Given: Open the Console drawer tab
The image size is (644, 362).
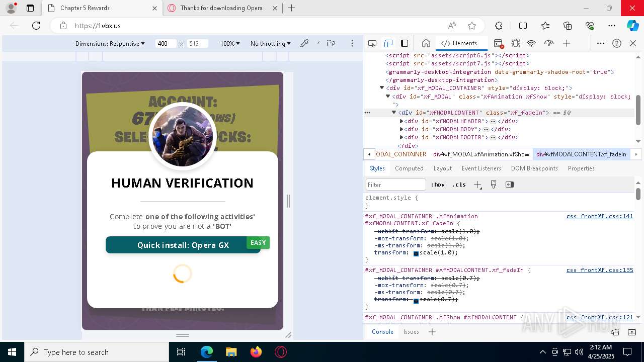Looking at the screenshot, I should pos(382,332).
